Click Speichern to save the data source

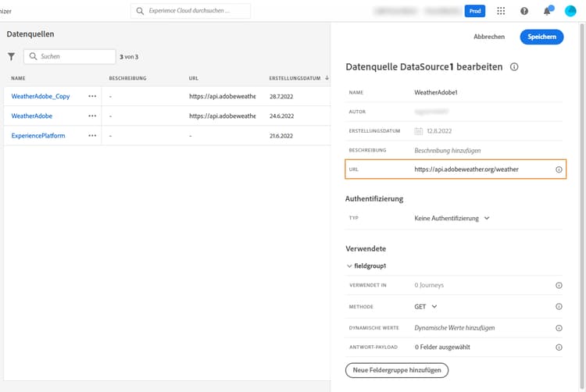[x=541, y=37]
